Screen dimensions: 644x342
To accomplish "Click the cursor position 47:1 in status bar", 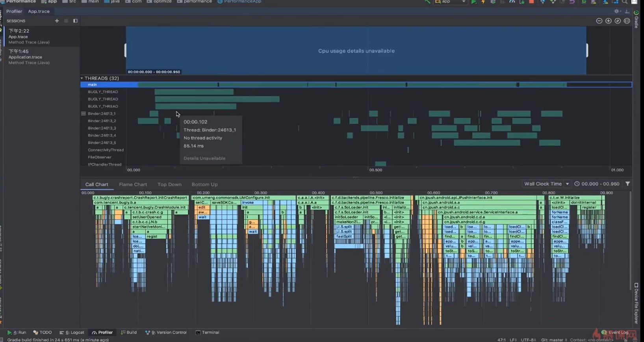I will [501, 340].
